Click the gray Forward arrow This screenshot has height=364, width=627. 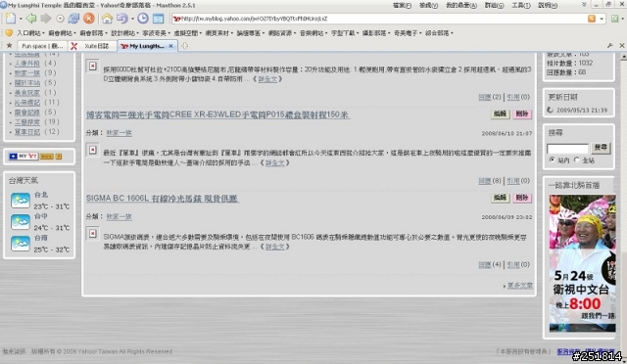[46, 19]
